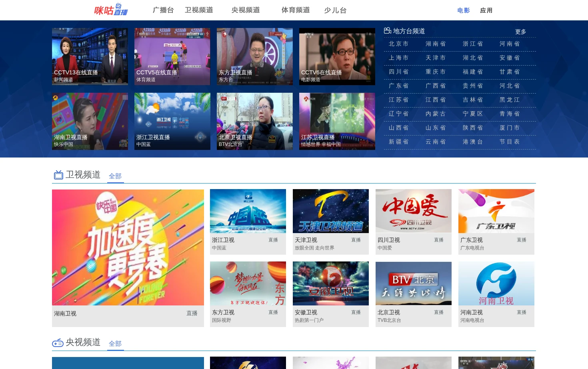Image resolution: width=588 pixels, height=369 pixels.
Task: Choose 江苏省 from region list
Action: (398, 100)
